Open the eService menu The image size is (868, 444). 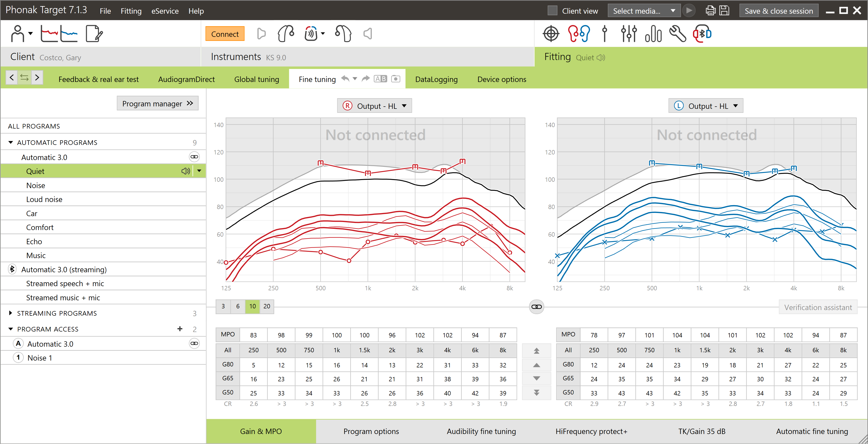pyautogui.click(x=165, y=11)
